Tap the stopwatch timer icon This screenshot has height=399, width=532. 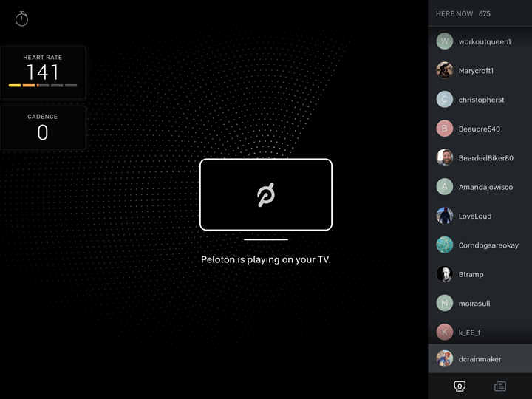[x=21, y=18]
